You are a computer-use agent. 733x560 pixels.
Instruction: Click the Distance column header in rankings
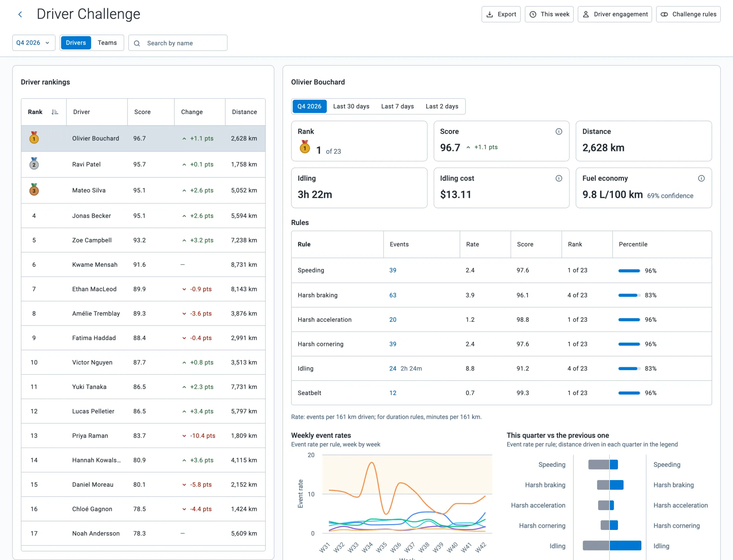coord(244,112)
